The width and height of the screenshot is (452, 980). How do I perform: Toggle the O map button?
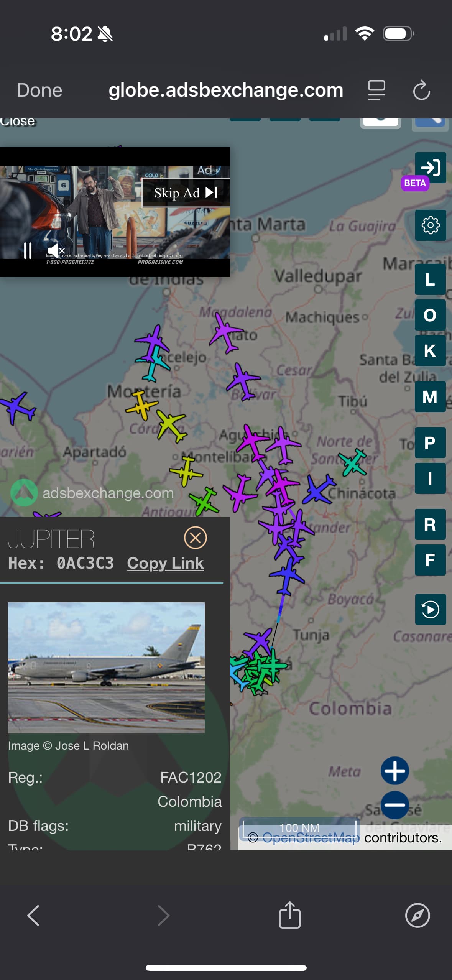point(430,315)
